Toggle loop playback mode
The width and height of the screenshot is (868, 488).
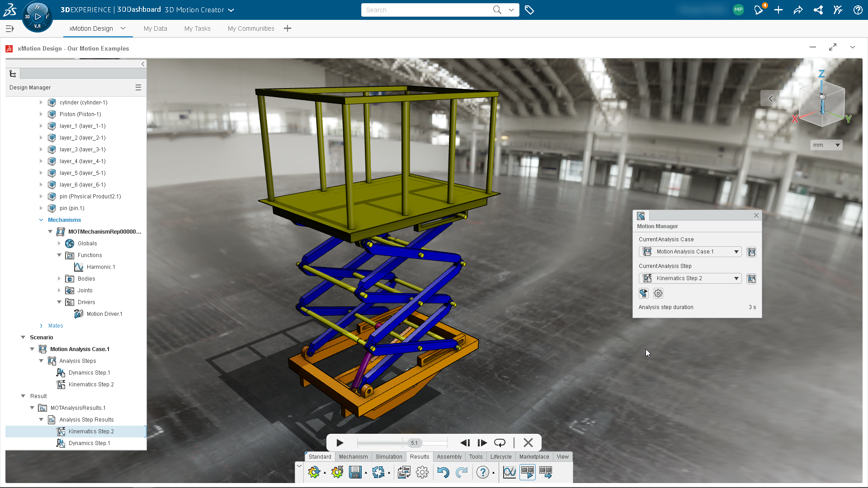click(500, 443)
